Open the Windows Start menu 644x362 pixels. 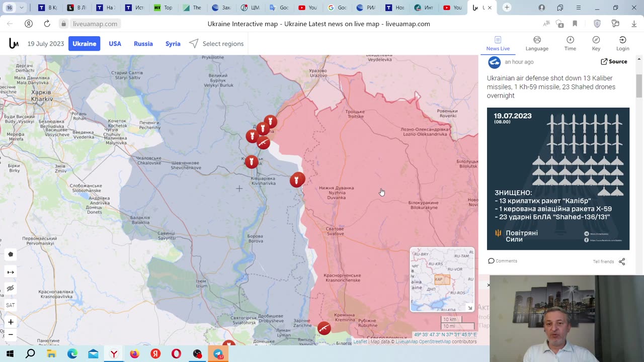[10, 354]
